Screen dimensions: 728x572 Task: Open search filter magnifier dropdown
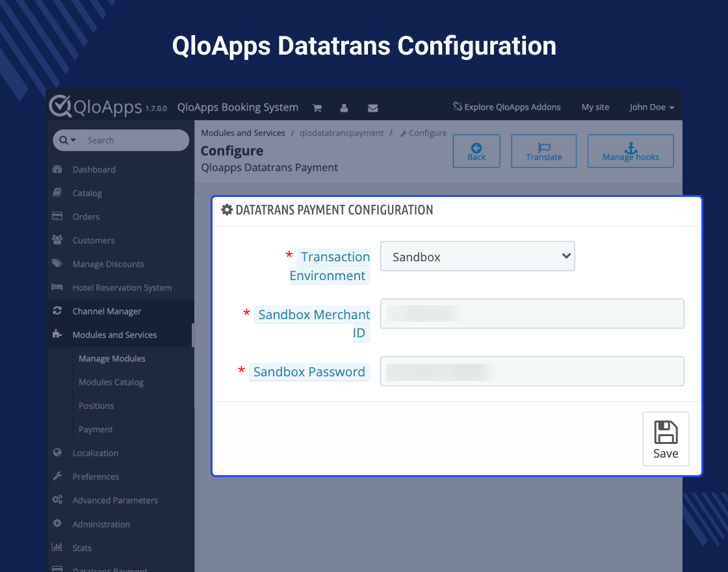(x=68, y=140)
